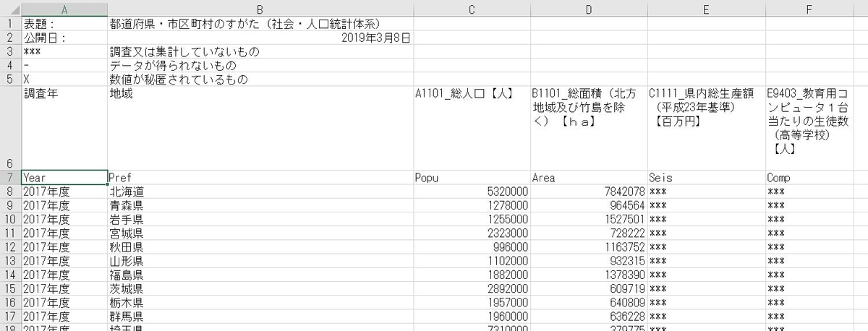Click header cell A1101_総人口【人】
Viewport: 868px width, 331px height.
pos(472,129)
